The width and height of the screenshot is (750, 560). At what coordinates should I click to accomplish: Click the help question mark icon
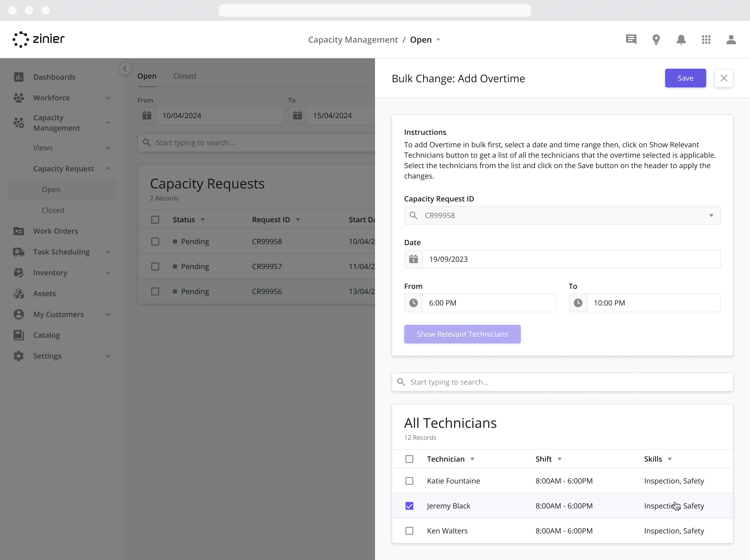(655, 39)
